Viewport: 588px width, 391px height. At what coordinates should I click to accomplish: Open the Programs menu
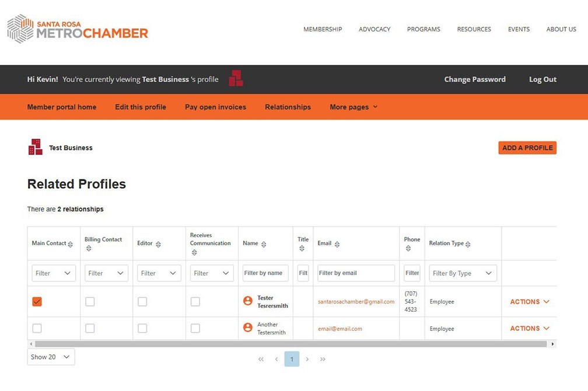tap(423, 29)
